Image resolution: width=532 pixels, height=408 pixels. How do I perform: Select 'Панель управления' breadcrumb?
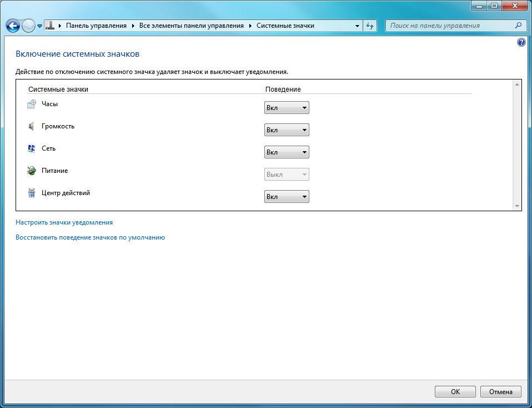click(96, 26)
